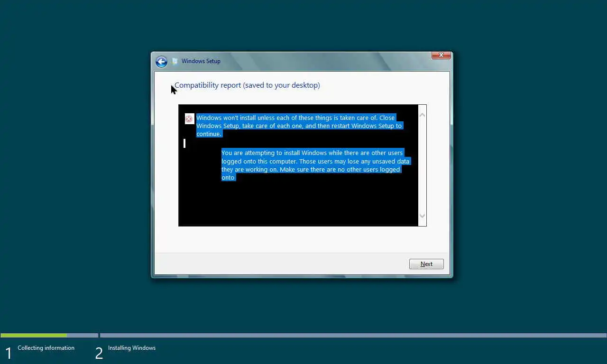Click the 'You are attempting to install' paragraph
This screenshot has height=364, width=607.
coord(315,165)
